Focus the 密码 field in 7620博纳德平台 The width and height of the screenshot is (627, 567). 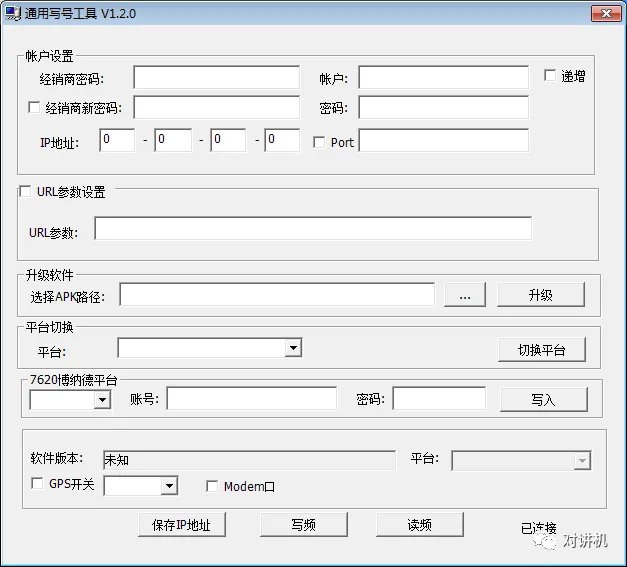click(439, 398)
